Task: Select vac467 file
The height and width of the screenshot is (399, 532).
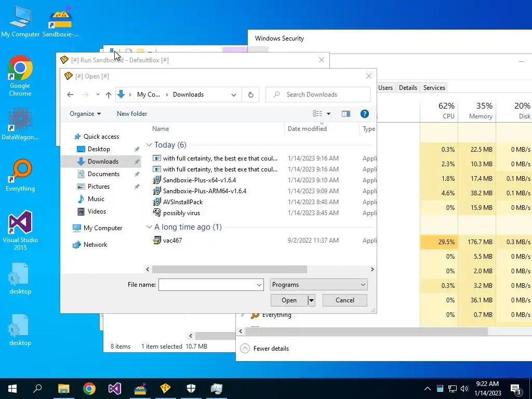Action: point(172,240)
